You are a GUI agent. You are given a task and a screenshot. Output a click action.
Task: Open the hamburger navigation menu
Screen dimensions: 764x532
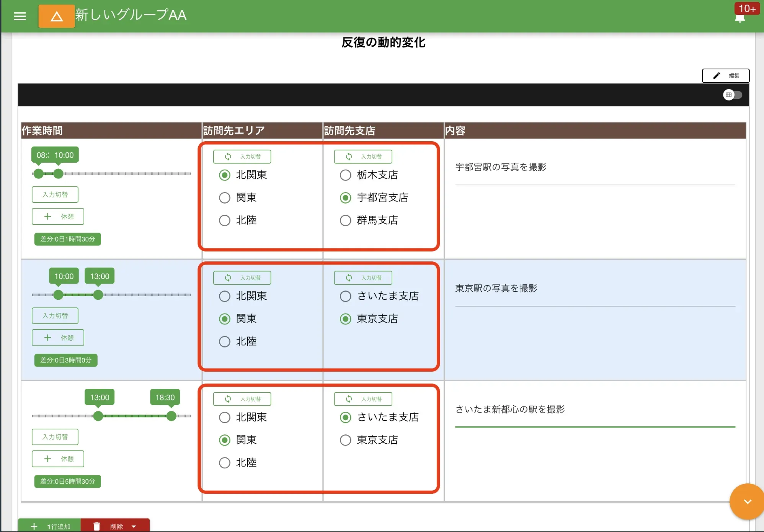[x=20, y=16]
